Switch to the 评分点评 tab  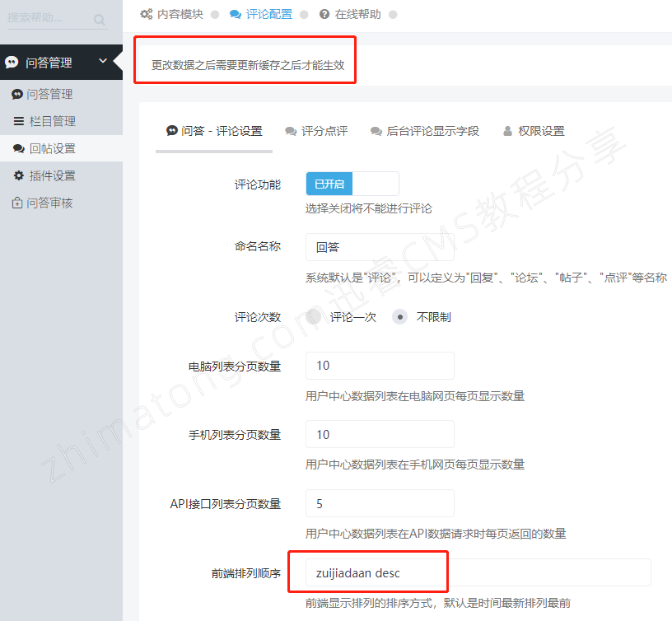pyautogui.click(x=316, y=131)
